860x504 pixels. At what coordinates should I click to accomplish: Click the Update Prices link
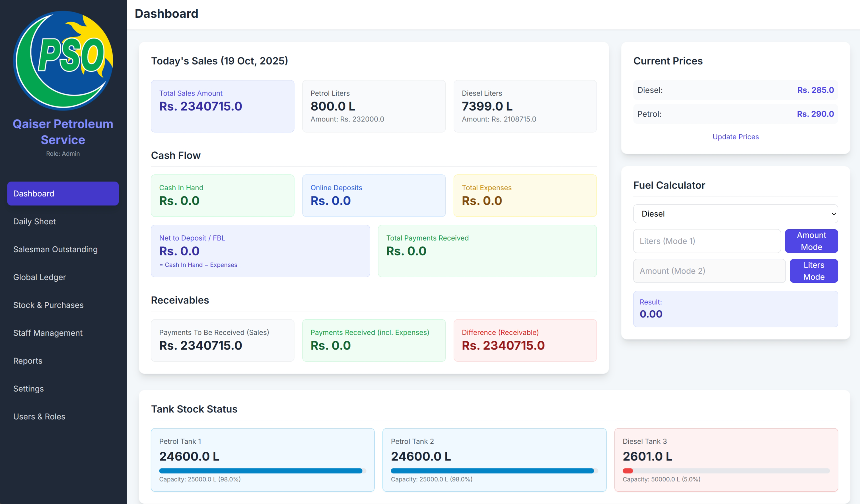pos(735,137)
